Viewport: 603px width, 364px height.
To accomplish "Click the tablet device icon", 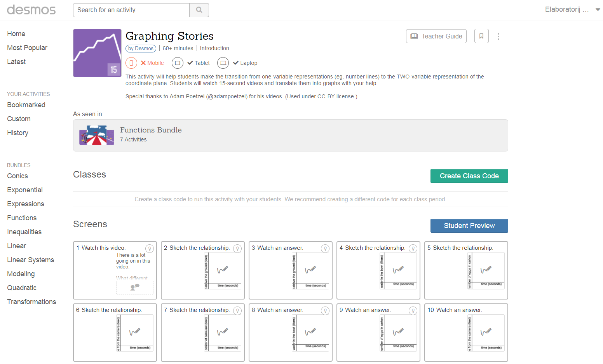I will pyautogui.click(x=178, y=63).
